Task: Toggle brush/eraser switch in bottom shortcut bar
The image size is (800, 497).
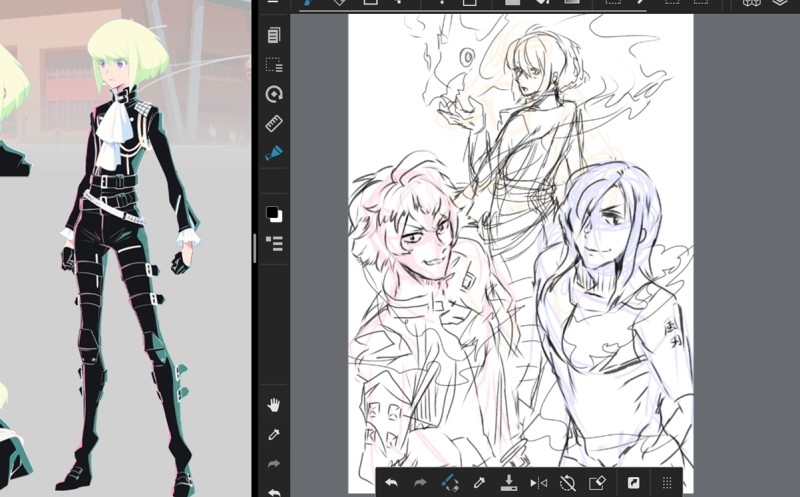Action: [x=449, y=482]
